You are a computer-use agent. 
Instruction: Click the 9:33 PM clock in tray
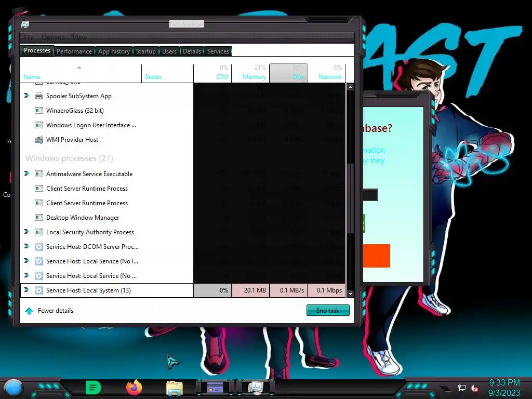coord(504,383)
